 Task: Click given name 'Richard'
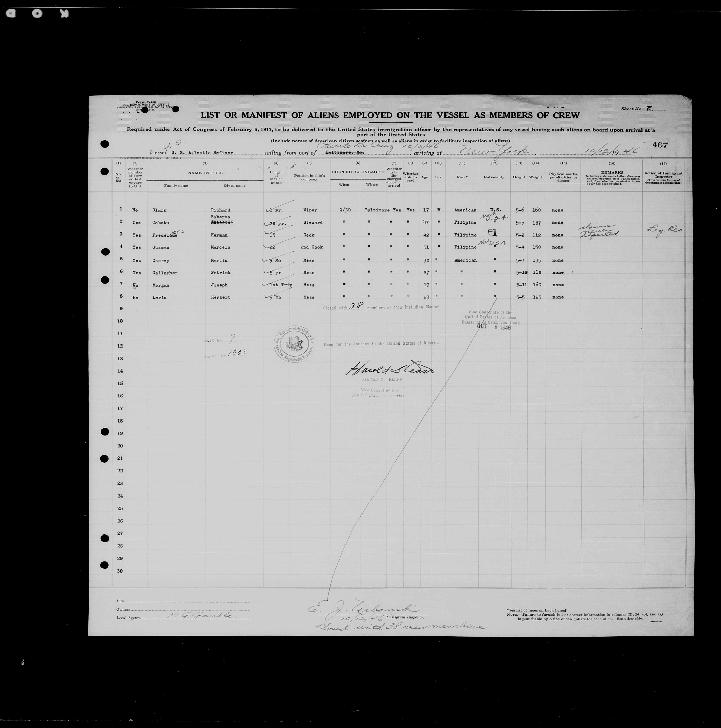[x=220, y=210]
